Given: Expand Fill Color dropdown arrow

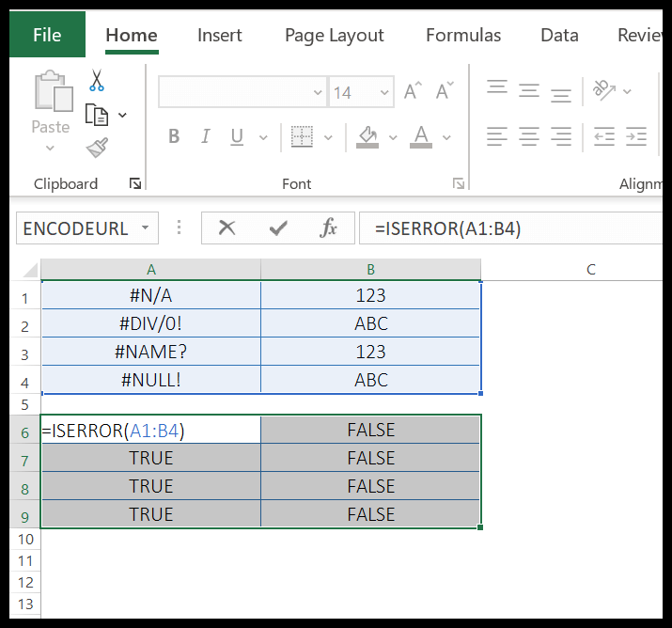Looking at the screenshot, I should (x=393, y=137).
